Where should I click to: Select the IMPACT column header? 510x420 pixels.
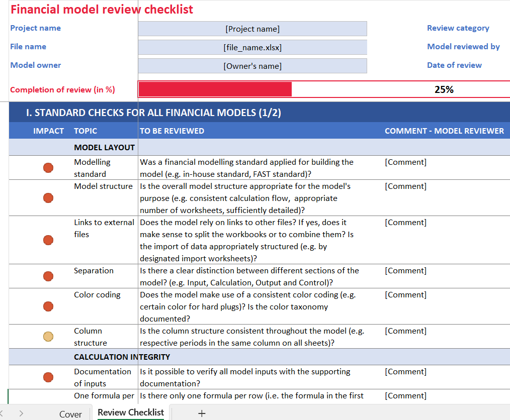48,131
